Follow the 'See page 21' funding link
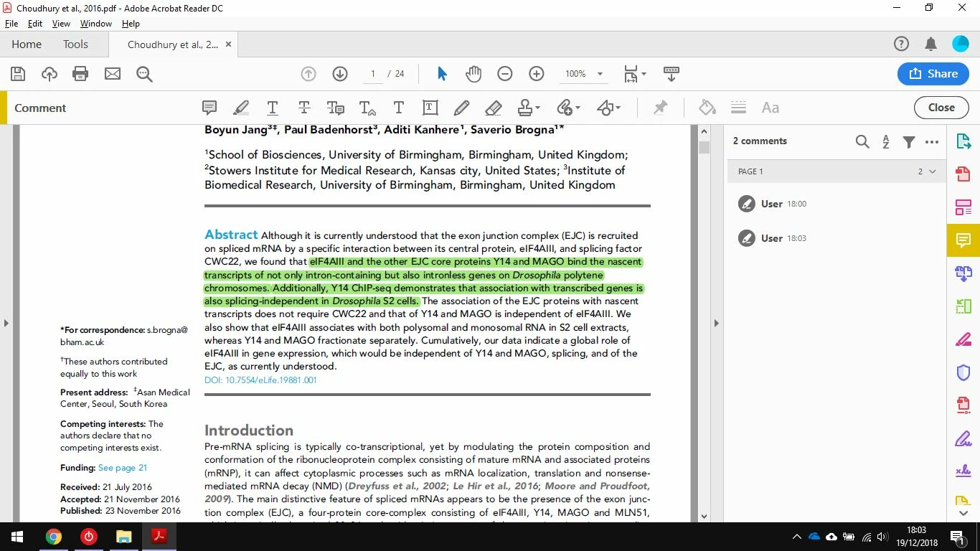 pos(123,468)
